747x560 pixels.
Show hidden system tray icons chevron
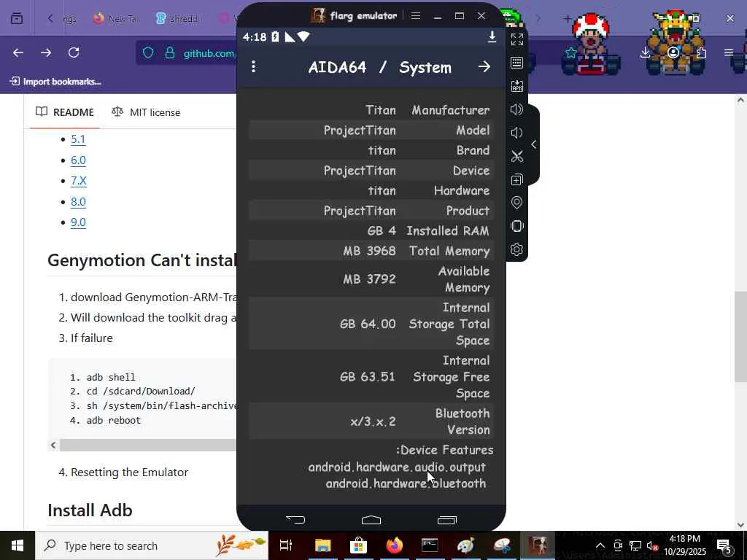tap(600, 545)
